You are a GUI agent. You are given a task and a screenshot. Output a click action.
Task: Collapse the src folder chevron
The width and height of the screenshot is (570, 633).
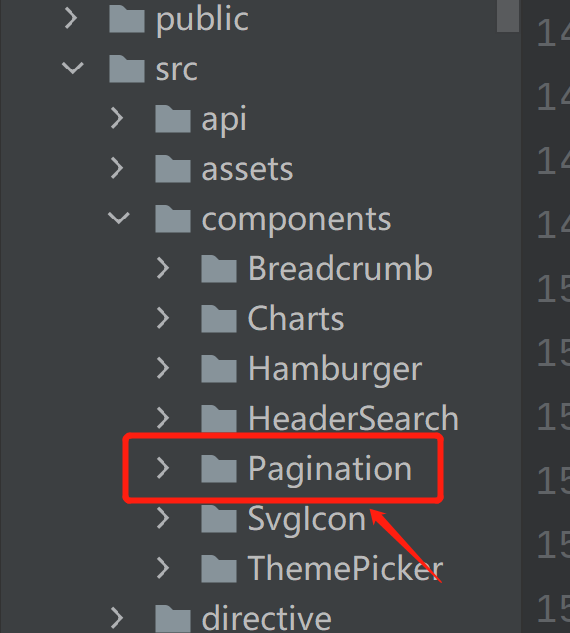tap(73, 68)
